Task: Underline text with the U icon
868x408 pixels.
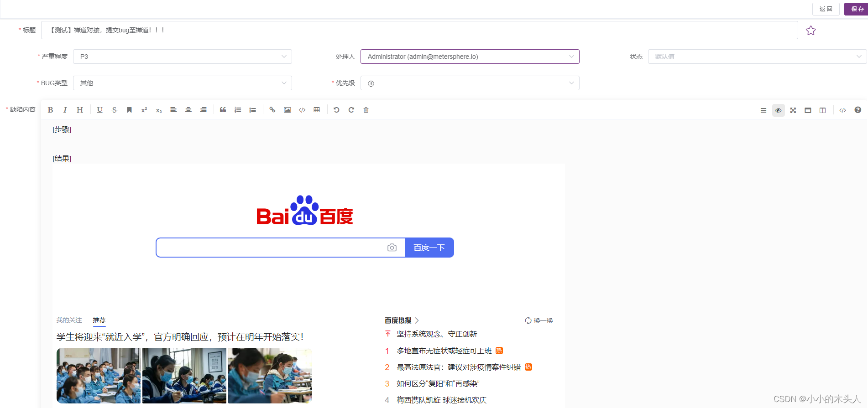Action: (99, 110)
